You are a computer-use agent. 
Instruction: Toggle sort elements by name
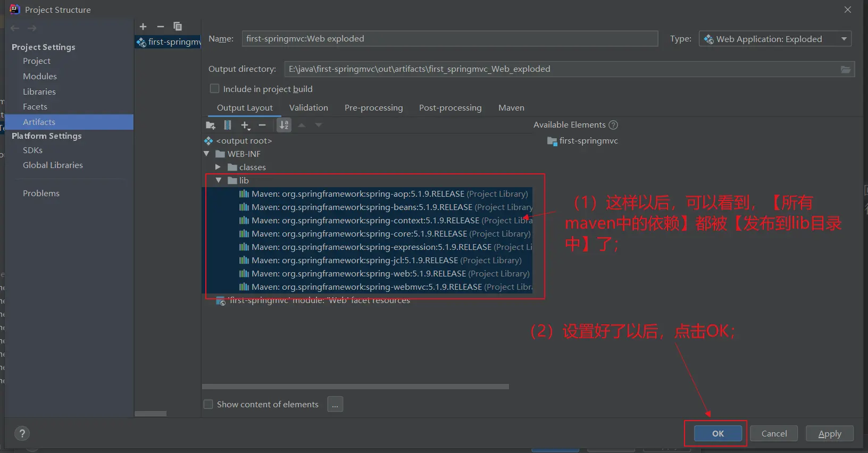coord(285,125)
